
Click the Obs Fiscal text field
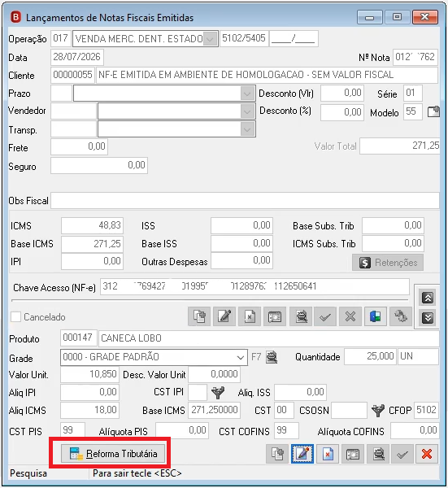coord(246,200)
